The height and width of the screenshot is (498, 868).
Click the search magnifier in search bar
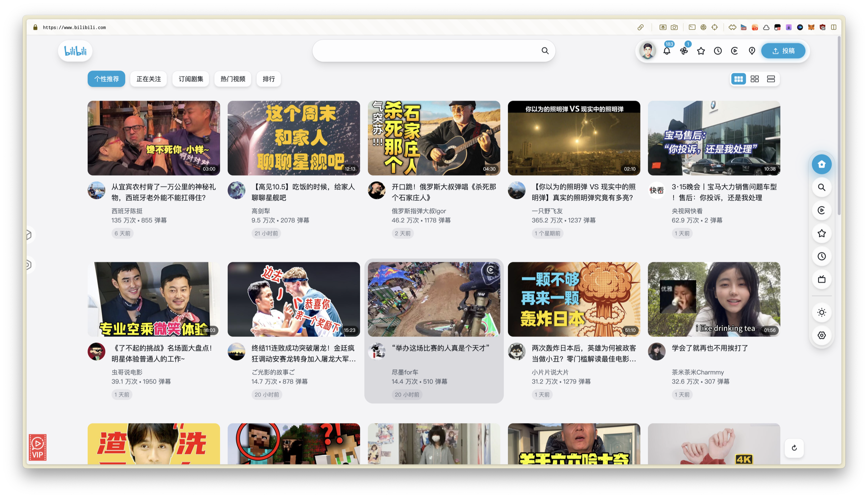click(x=545, y=51)
